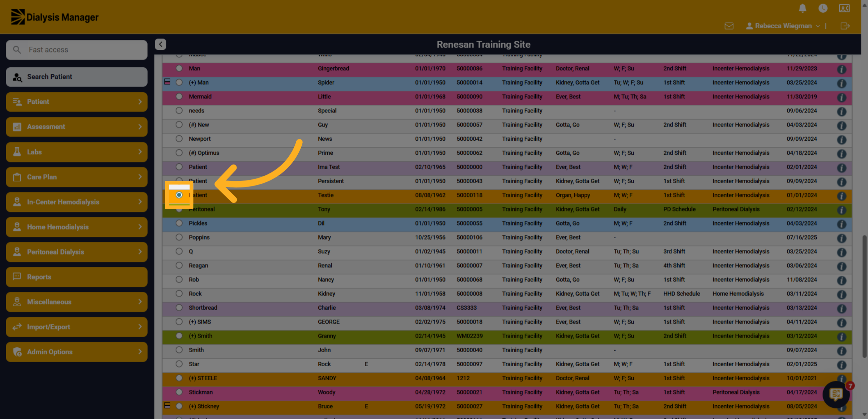Select the radio button for Patient Testie
This screenshot has height=419, width=868.
coord(179,195)
